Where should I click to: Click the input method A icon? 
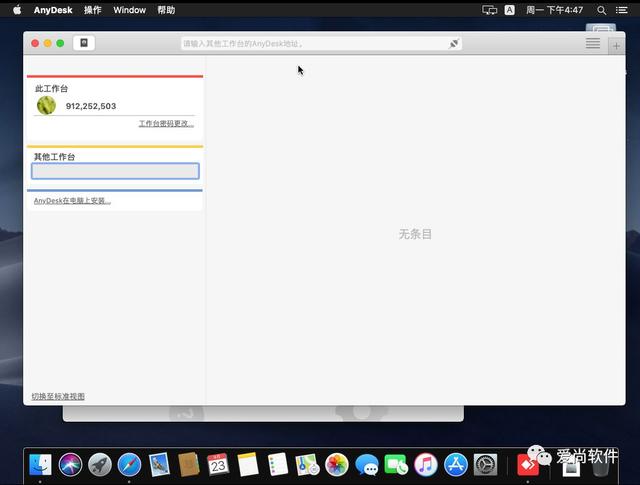(x=509, y=10)
